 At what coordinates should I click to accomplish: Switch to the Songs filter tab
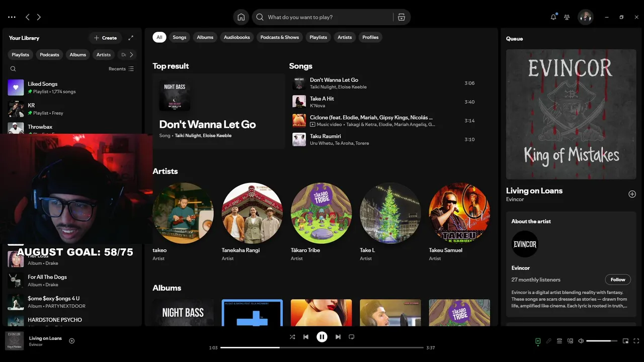(x=180, y=37)
